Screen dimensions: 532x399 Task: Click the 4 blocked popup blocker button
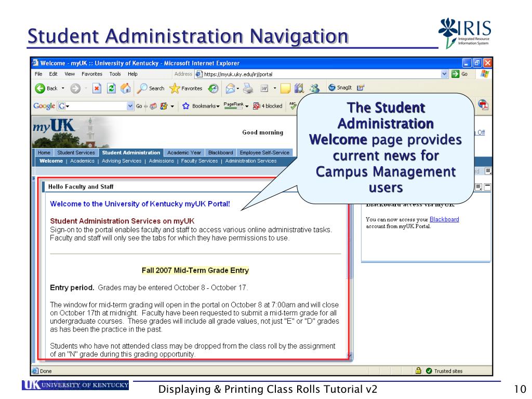point(268,106)
